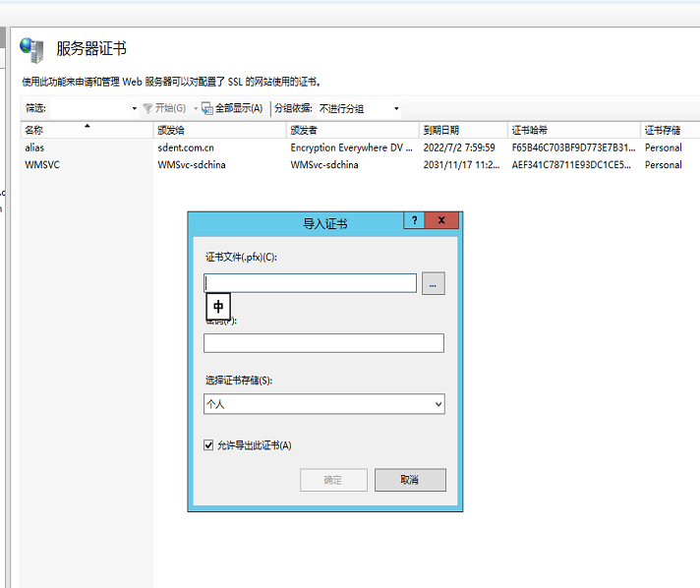Viewport: 700px width, 588px height.
Task: Click the browse (...) button for certificate file
Action: 434,283
